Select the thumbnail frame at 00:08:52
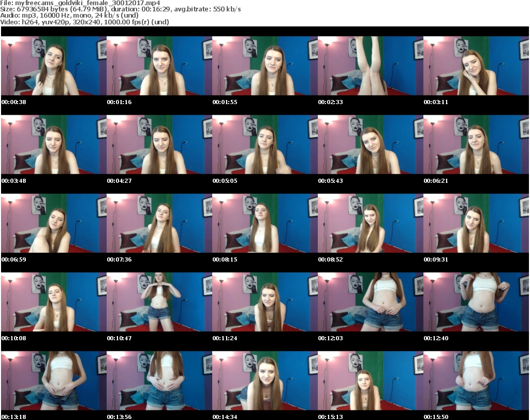This screenshot has height=420, width=530. [x=371, y=223]
